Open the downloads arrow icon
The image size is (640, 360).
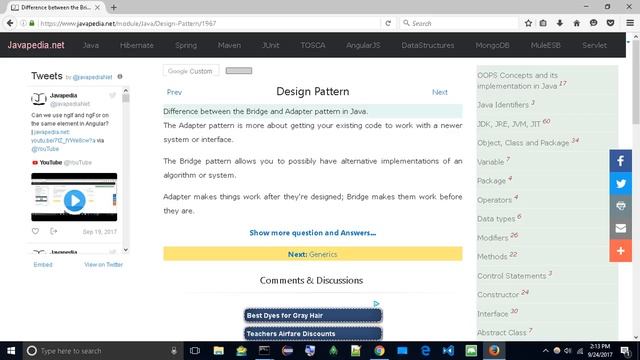(x=560, y=23)
